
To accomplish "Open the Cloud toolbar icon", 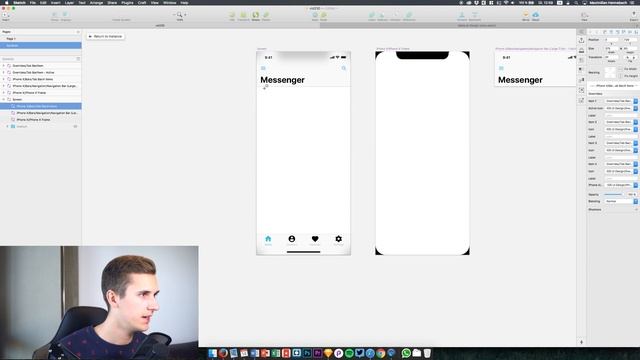I will [x=536, y=16].
